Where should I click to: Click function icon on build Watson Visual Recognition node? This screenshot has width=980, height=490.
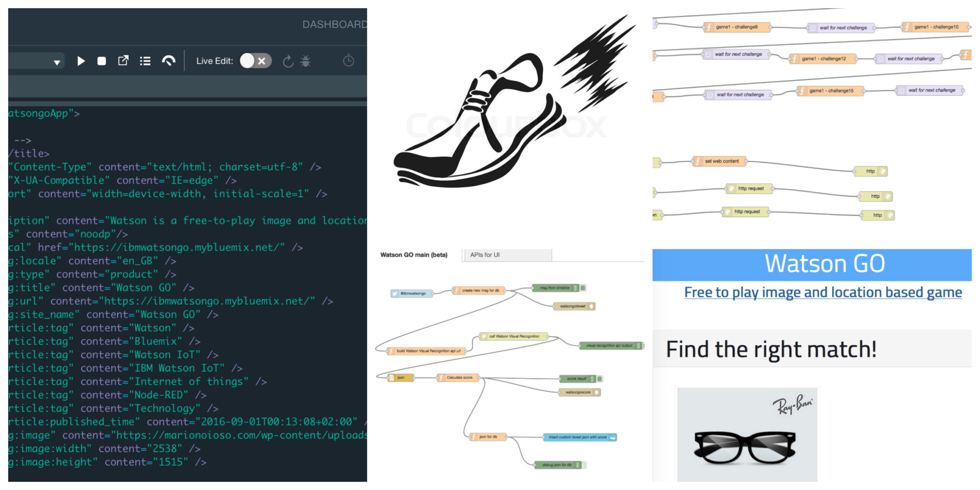(x=391, y=351)
